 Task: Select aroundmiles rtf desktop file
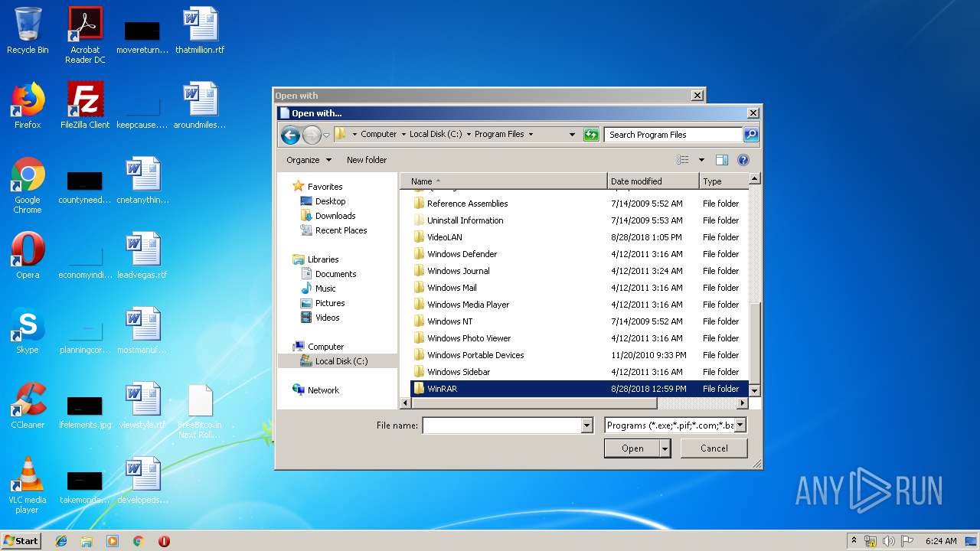pos(200,106)
